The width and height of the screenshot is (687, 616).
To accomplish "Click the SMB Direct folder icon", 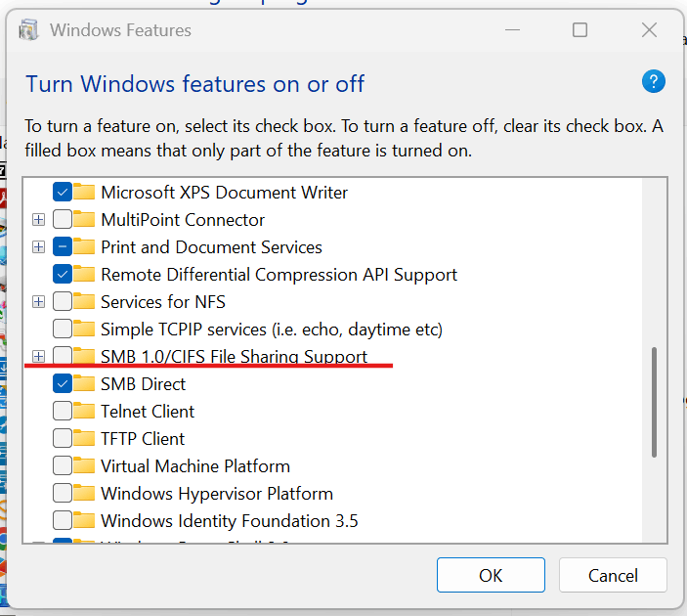I will 84,383.
